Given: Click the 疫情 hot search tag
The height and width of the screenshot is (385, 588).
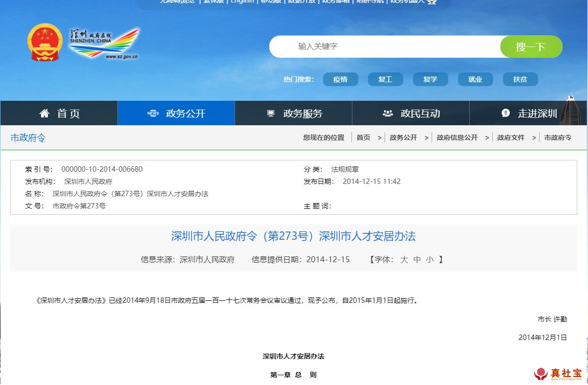Looking at the screenshot, I should pos(340,79).
